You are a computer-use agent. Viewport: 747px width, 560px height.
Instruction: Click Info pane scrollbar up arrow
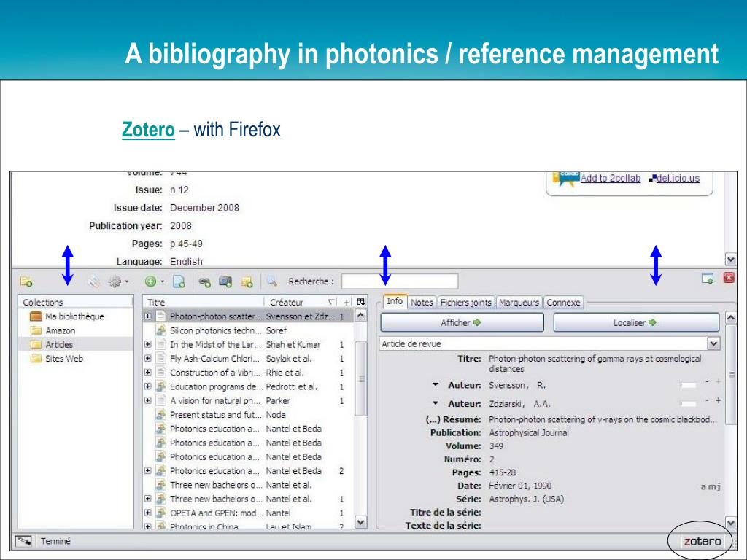[x=731, y=318]
